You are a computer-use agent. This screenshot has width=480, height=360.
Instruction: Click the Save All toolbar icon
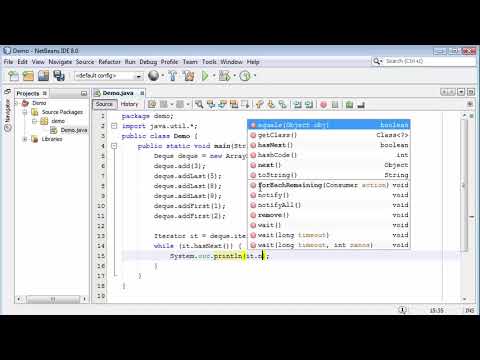click(x=59, y=76)
